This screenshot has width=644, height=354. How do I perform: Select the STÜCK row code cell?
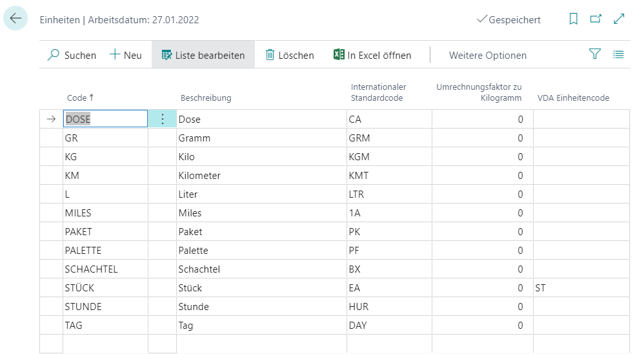pyautogui.click(x=105, y=288)
